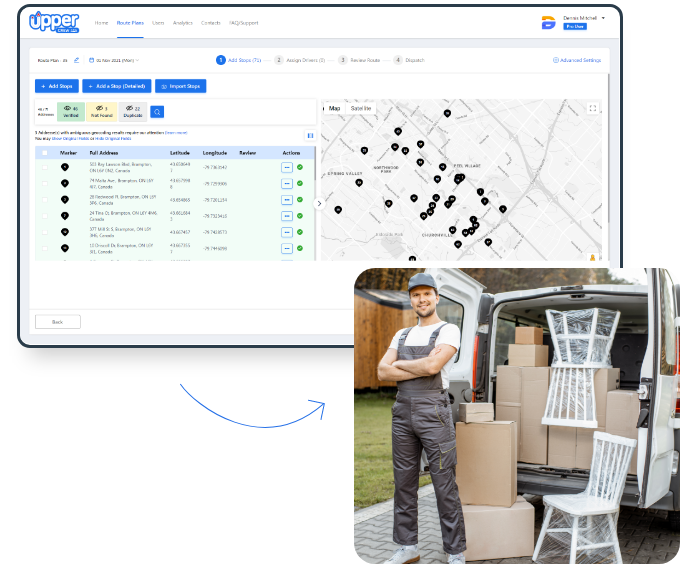Screen dimensions: 680x564
Task: Go to the Assign Drivers step
Action: [x=300, y=60]
